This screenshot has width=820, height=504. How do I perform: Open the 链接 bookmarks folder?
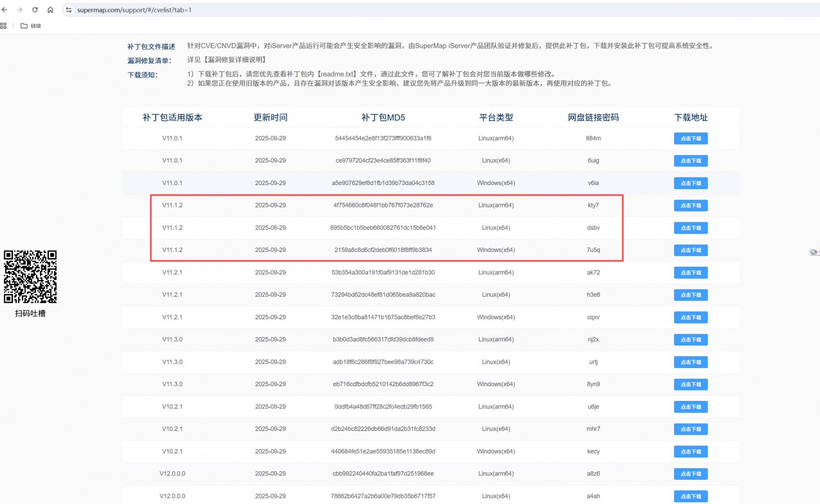pyautogui.click(x=31, y=26)
